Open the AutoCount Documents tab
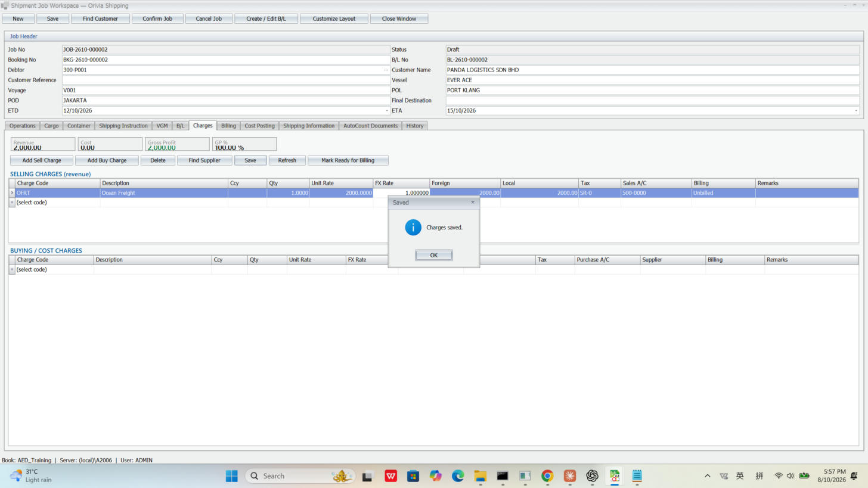868x488 pixels. pyautogui.click(x=370, y=126)
